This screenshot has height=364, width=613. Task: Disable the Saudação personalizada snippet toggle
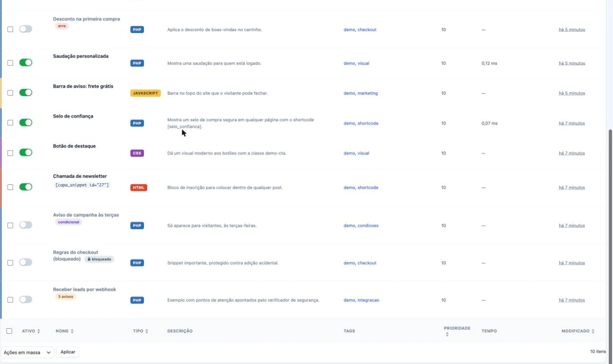(25, 63)
